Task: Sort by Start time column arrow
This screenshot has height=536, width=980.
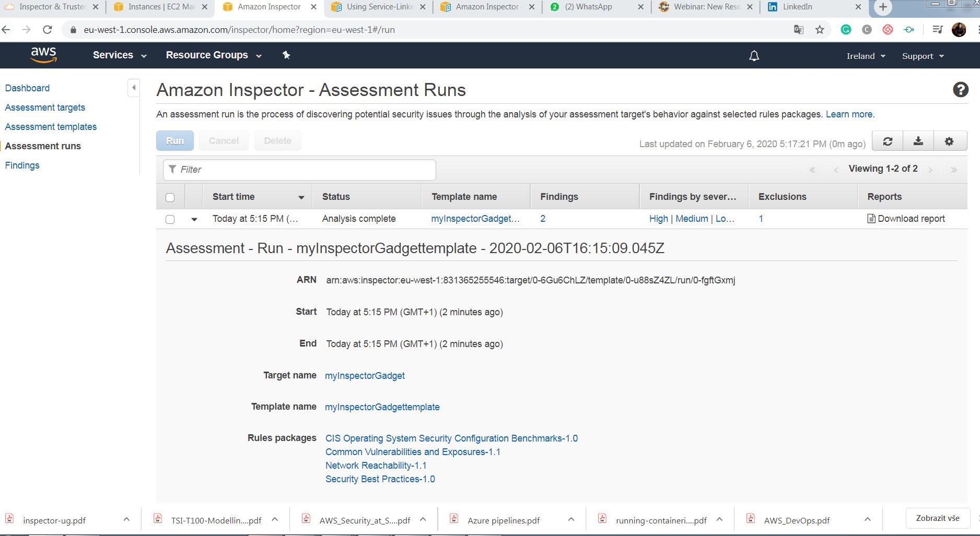Action: click(x=301, y=197)
